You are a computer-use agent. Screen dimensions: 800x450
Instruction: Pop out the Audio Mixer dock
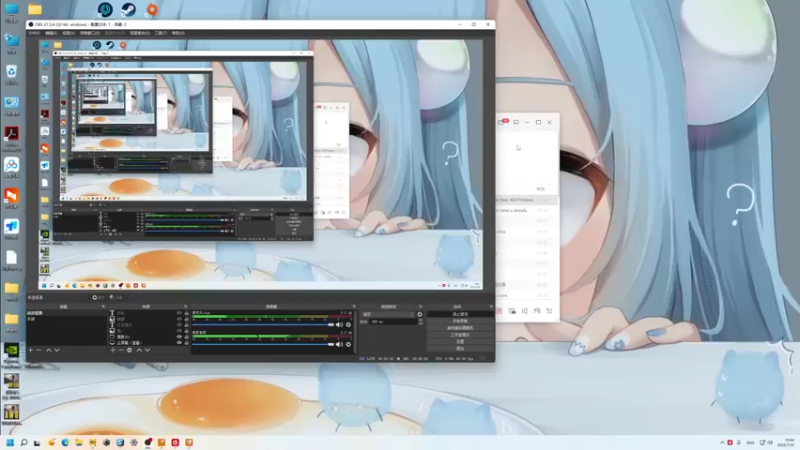(x=354, y=307)
